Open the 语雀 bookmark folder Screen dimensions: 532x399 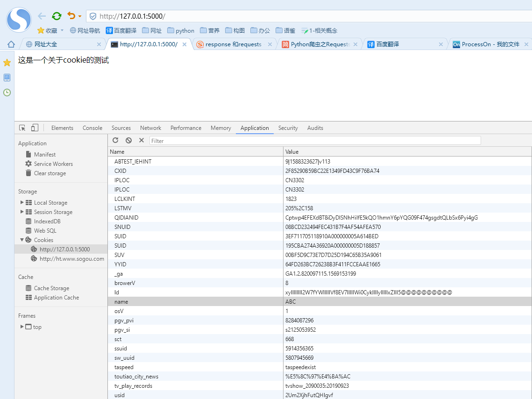(x=285, y=30)
